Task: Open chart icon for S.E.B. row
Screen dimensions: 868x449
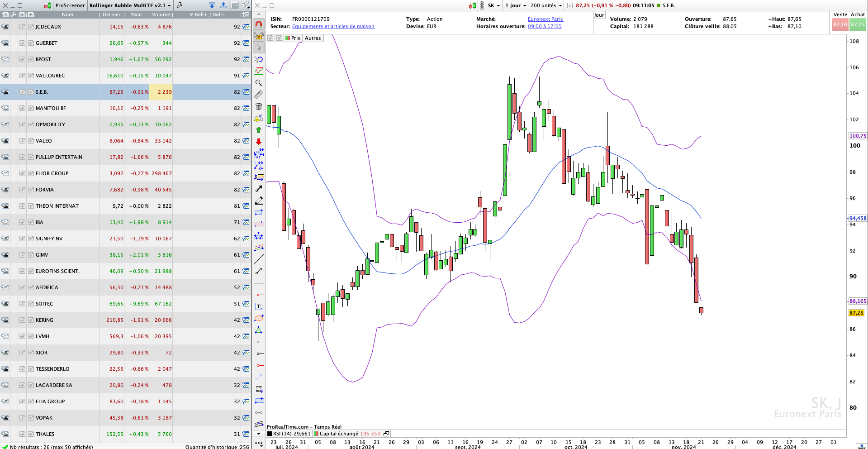Action: click(246, 92)
